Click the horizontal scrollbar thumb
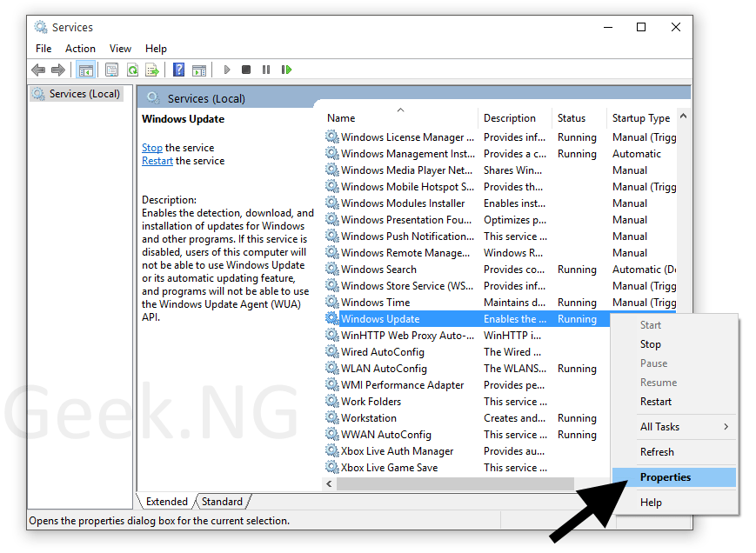Screen dimensions: 756x553 [455, 483]
